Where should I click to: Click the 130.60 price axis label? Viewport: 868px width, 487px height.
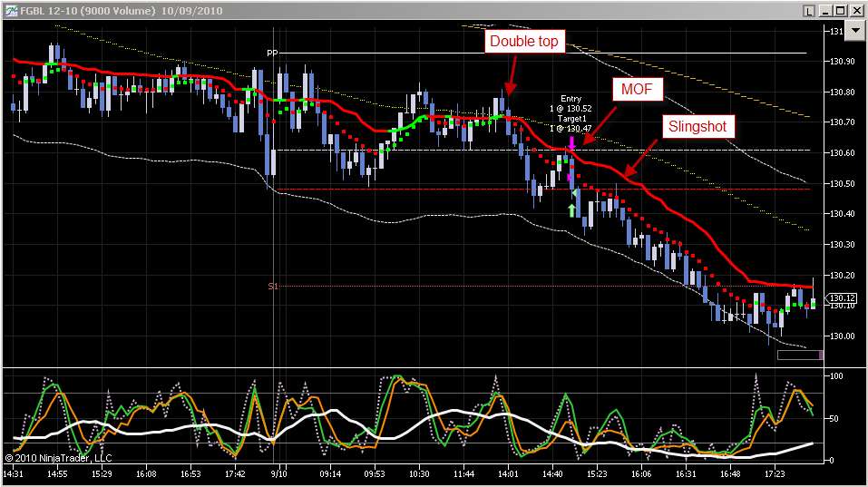coord(842,152)
